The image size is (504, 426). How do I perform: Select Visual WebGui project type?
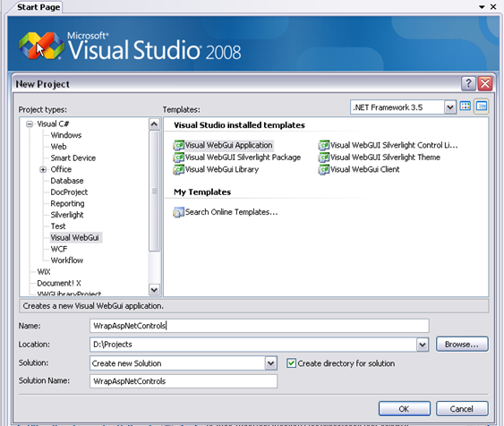click(x=75, y=238)
